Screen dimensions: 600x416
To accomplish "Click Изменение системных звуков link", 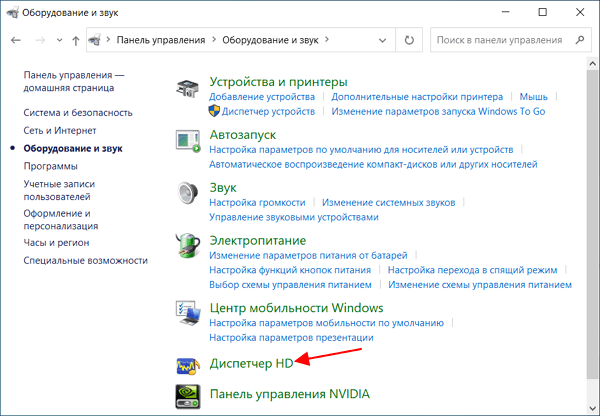I will coord(388,202).
